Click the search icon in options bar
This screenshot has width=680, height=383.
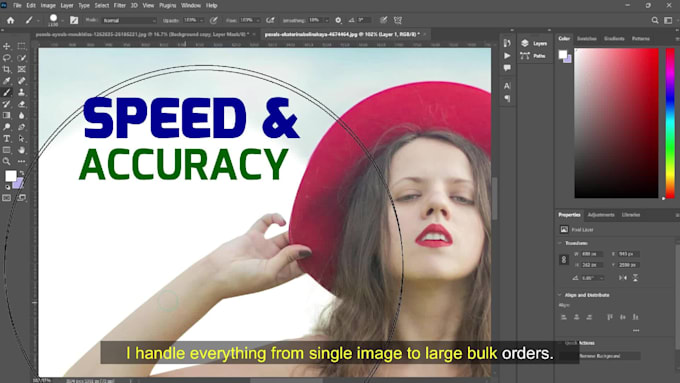pos(655,20)
